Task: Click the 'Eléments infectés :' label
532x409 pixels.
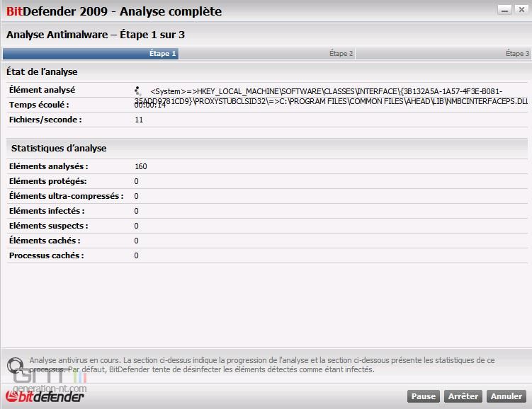Action: coord(47,211)
